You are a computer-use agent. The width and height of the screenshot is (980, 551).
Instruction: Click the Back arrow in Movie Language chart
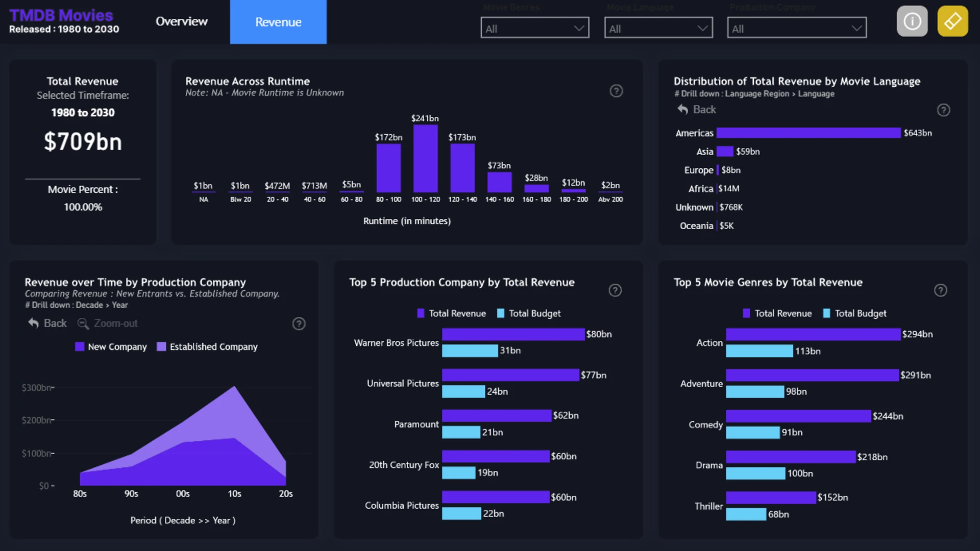pos(682,109)
